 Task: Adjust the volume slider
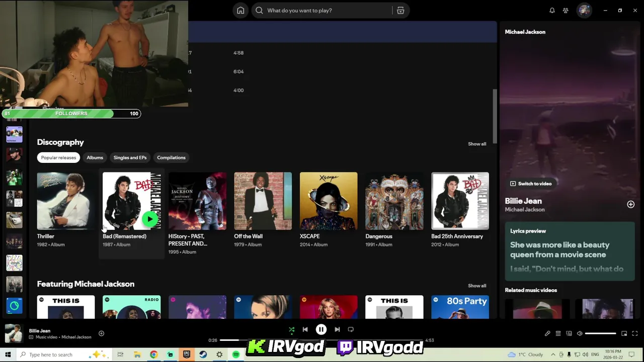tap(600, 333)
